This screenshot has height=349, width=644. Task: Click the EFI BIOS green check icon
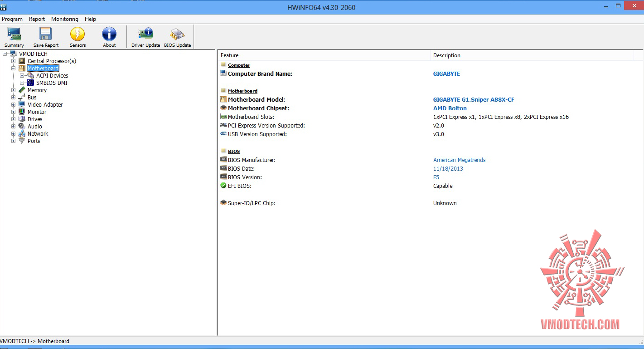[x=223, y=186]
